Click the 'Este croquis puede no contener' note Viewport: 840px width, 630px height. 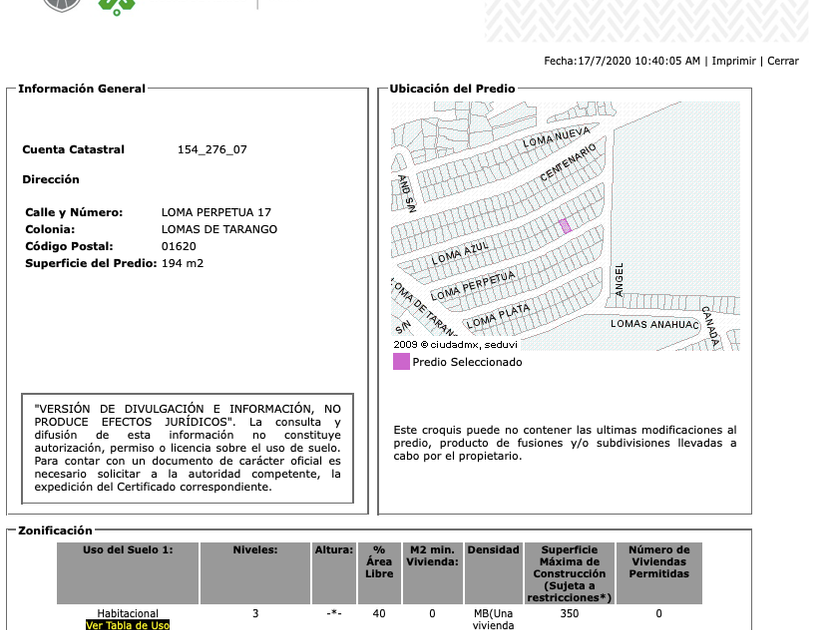pos(565,443)
